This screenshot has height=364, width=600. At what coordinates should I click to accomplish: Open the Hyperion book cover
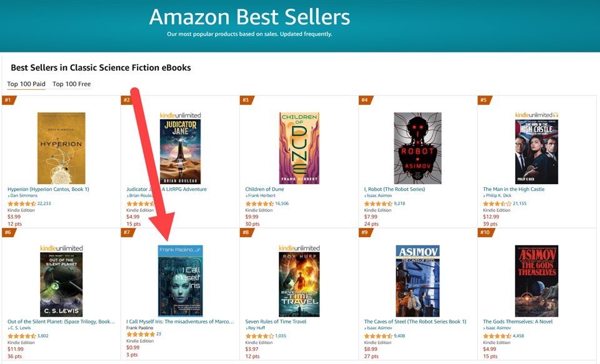coord(61,148)
